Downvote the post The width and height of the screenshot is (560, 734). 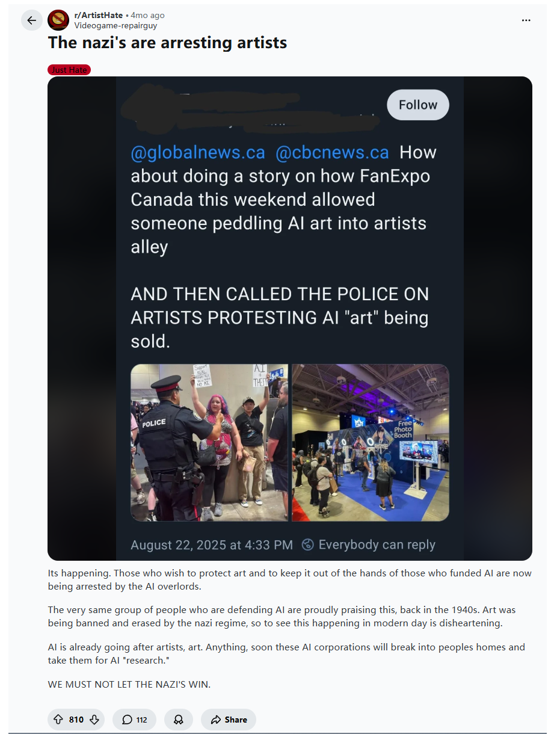point(94,720)
